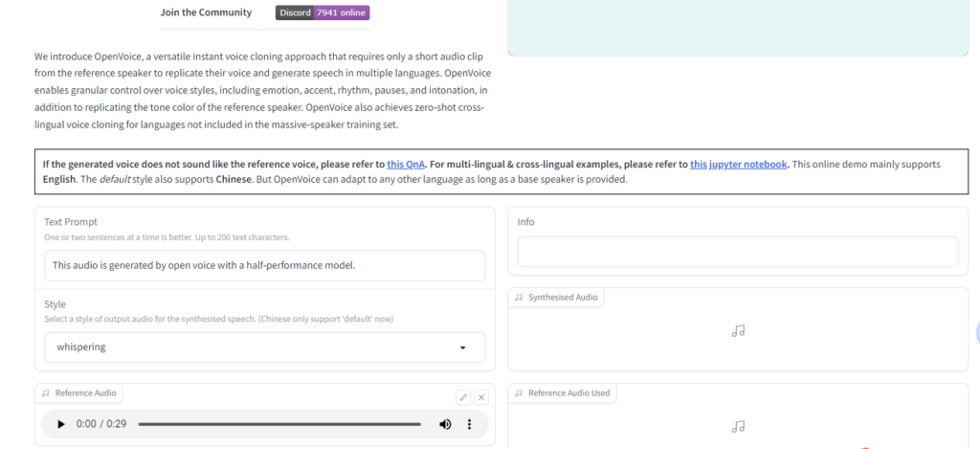The image size is (980, 449).
Task: Edit the Reference Audio with pencil icon
Action: click(463, 397)
